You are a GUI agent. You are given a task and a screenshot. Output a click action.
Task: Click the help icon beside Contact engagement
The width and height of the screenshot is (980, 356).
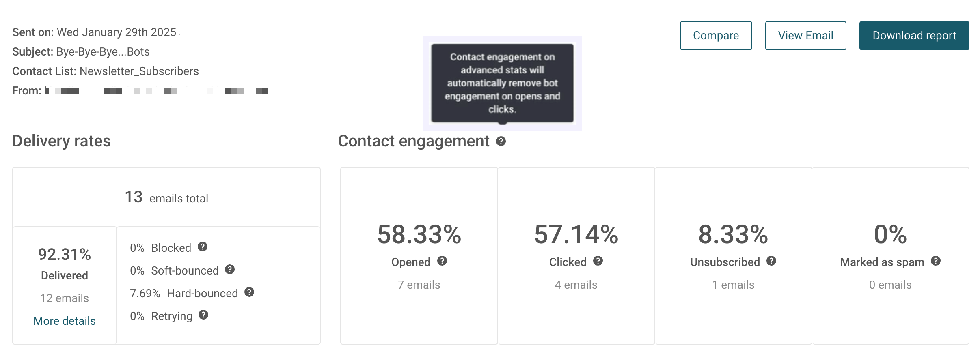[x=501, y=141]
